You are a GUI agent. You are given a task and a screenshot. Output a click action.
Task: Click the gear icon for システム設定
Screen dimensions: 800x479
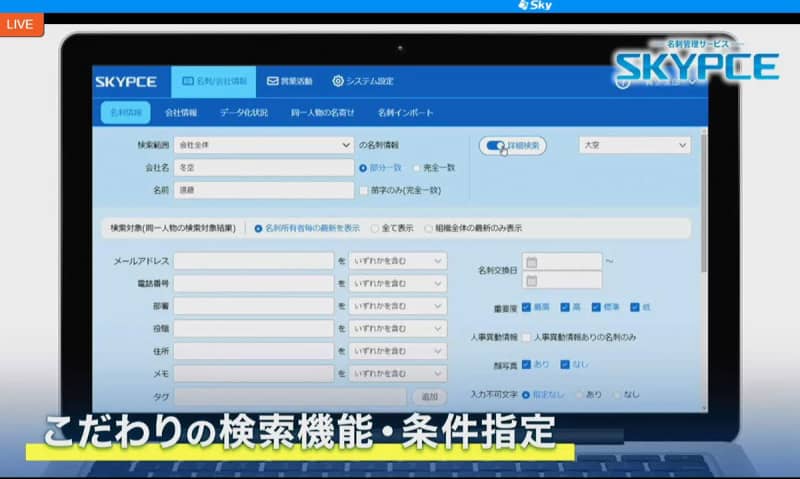coord(338,81)
